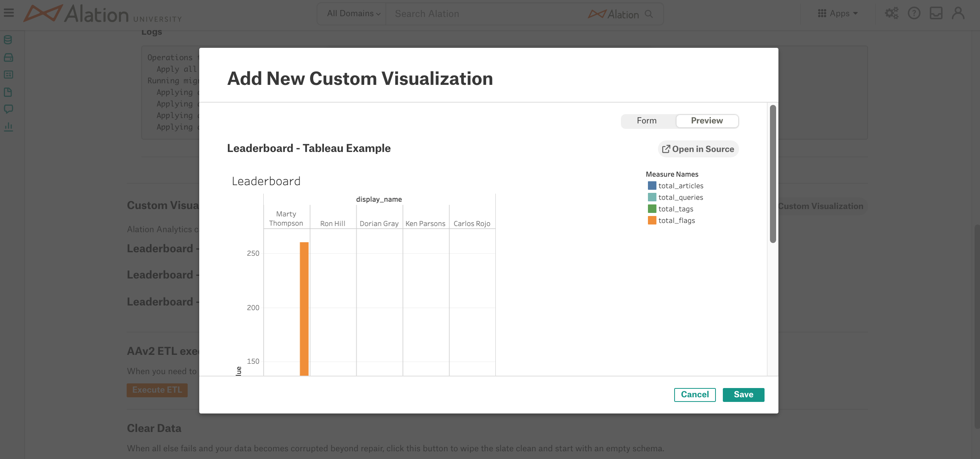Image resolution: width=980 pixels, height=459 pixels.
Task: Open the bar chart dashboards sidebar icon
Action: pos(8,127)
